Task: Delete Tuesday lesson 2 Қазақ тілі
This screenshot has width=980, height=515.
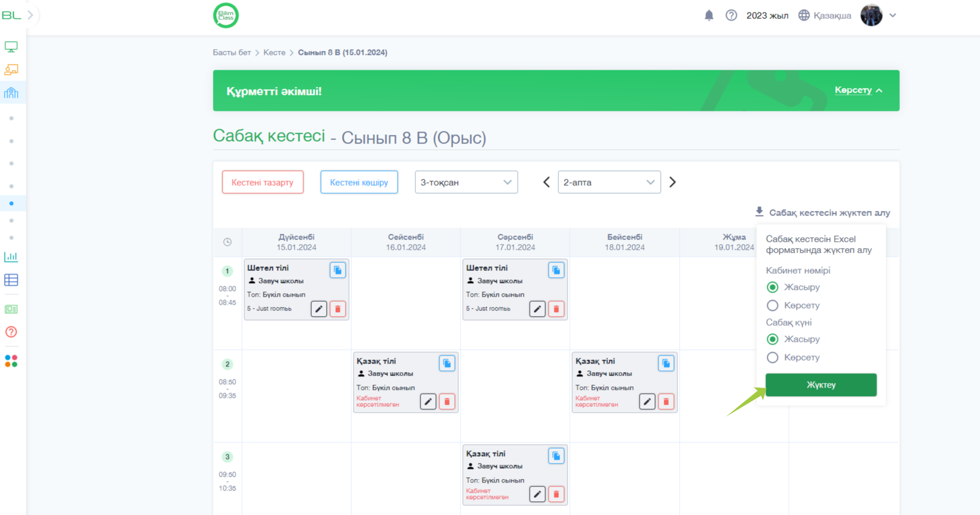Action: click(x=447, y=402)
